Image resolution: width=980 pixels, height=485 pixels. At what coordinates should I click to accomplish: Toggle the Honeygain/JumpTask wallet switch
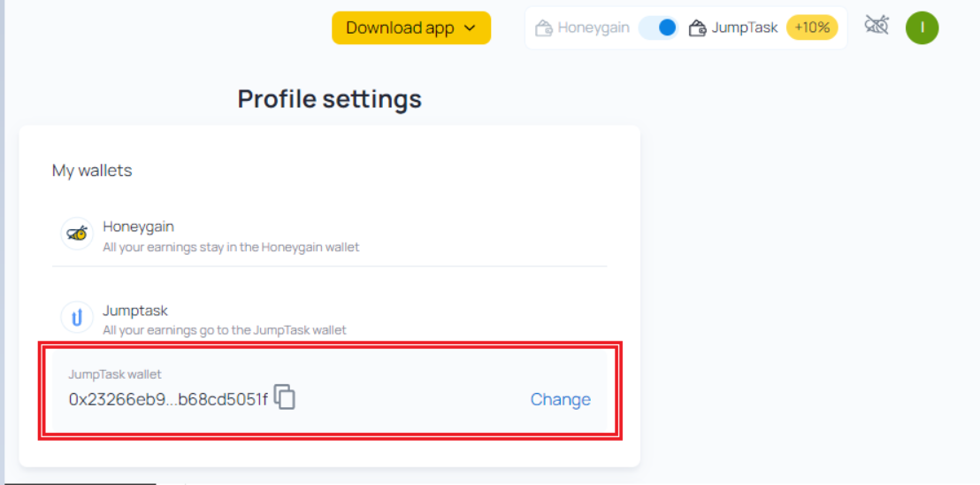[x=659, y=28]
